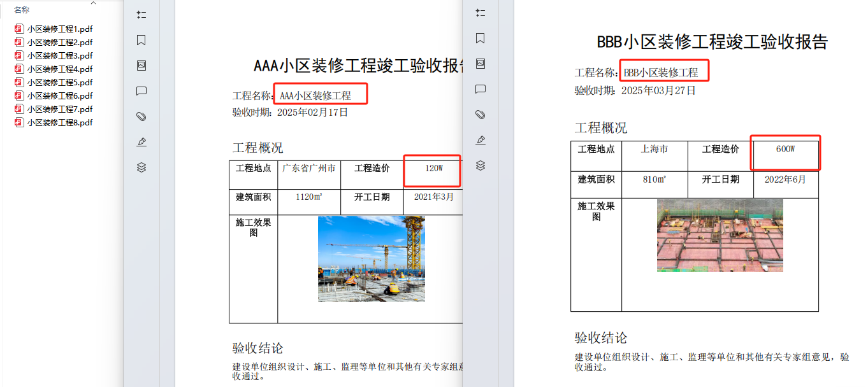Open the comments panel in left viewer
The height and width of the screenshot is (387, 868).
click(141, 90)
